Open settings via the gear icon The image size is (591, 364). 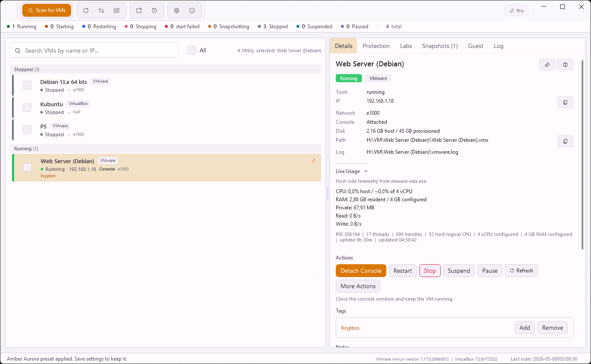click(x=176, y=10)
